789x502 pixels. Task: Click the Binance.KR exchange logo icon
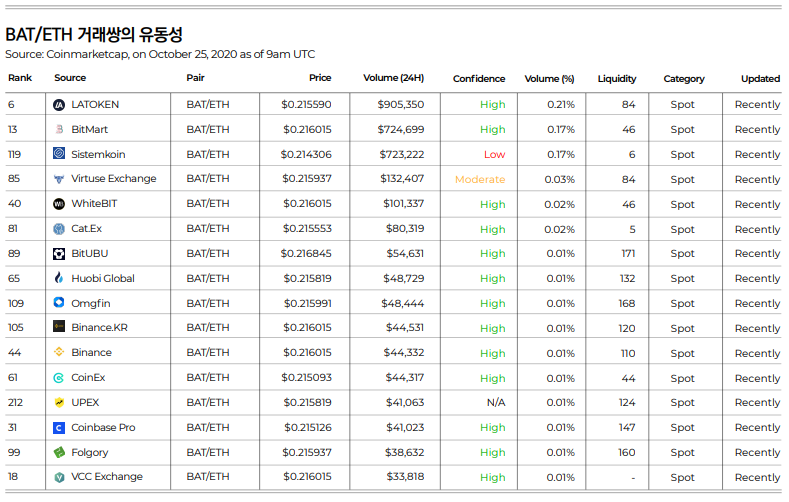(59, 327)
